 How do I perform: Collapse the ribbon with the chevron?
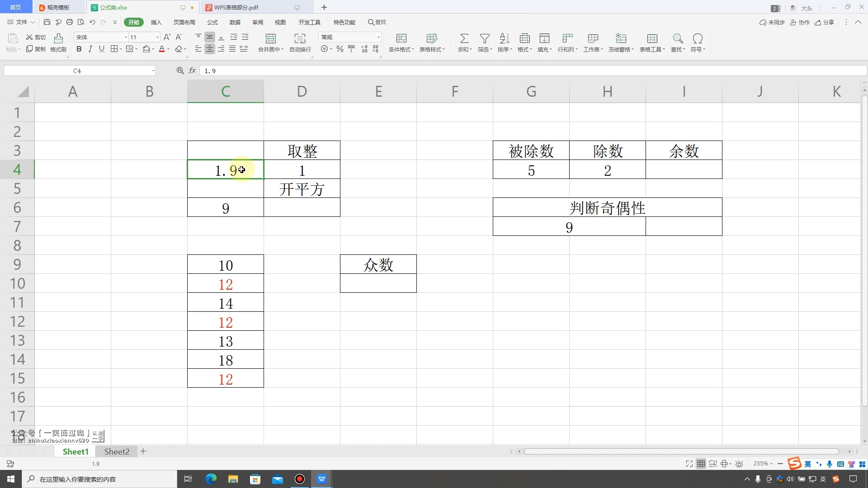(858, 22)
